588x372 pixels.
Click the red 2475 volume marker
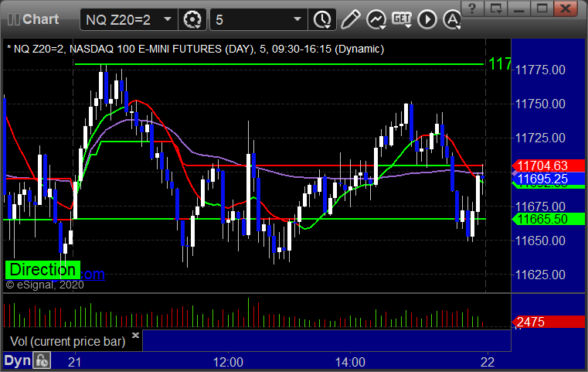(549, 322)
